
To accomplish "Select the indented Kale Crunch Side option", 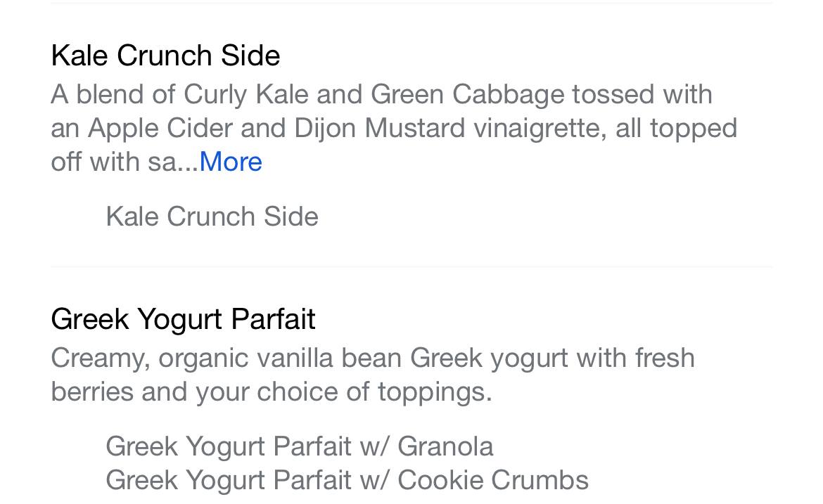I will pyautogui.click(x=212, y=217).
